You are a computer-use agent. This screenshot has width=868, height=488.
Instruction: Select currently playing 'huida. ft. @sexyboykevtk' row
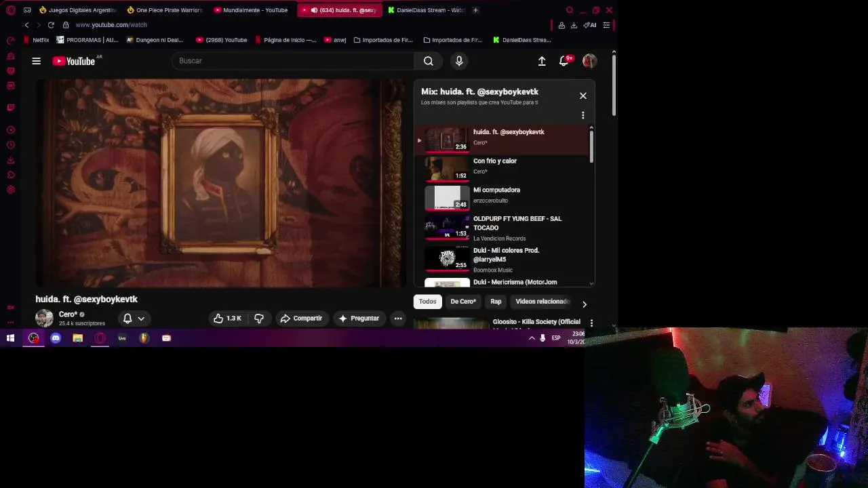[502, 140]
